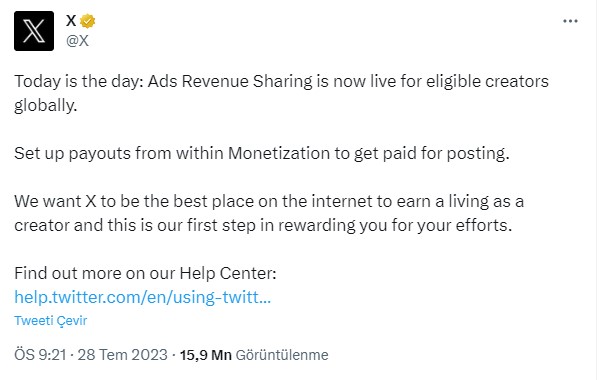Click the word 'globally.'

[x=46, y=105]
